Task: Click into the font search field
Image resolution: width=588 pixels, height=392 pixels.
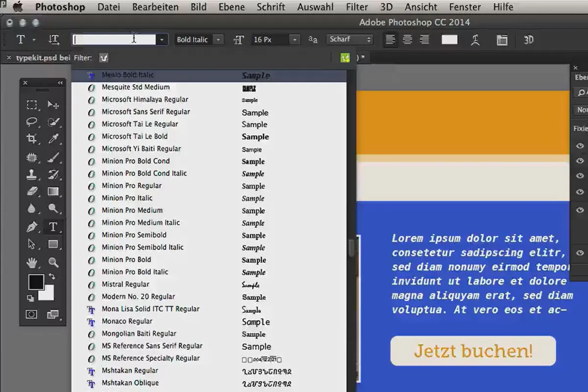Action: pyautogui.click(x=114, y=40)
